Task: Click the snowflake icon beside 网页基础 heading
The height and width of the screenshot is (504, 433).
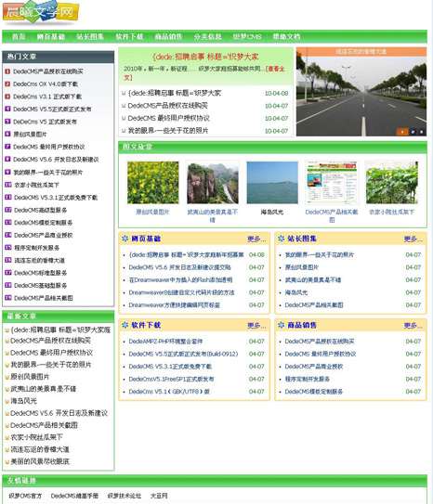Action: [x=125, y=239]
